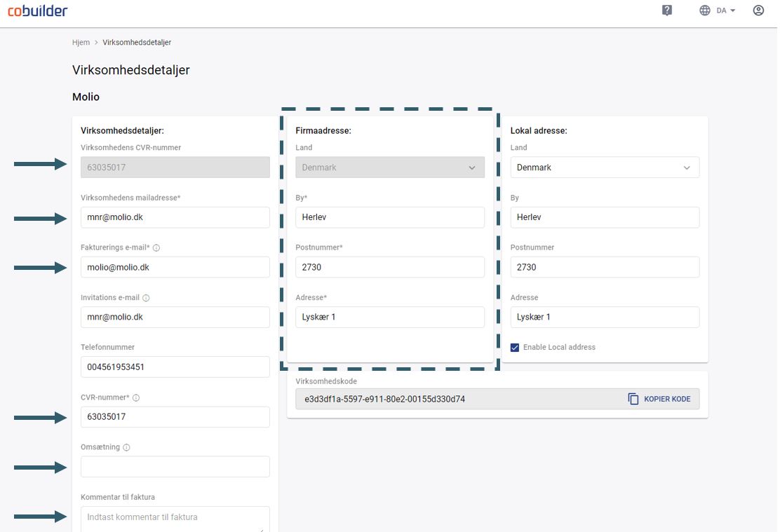Click the globe language icon
Viewport: 780px width, 532px height.
[x=705, y=11]
